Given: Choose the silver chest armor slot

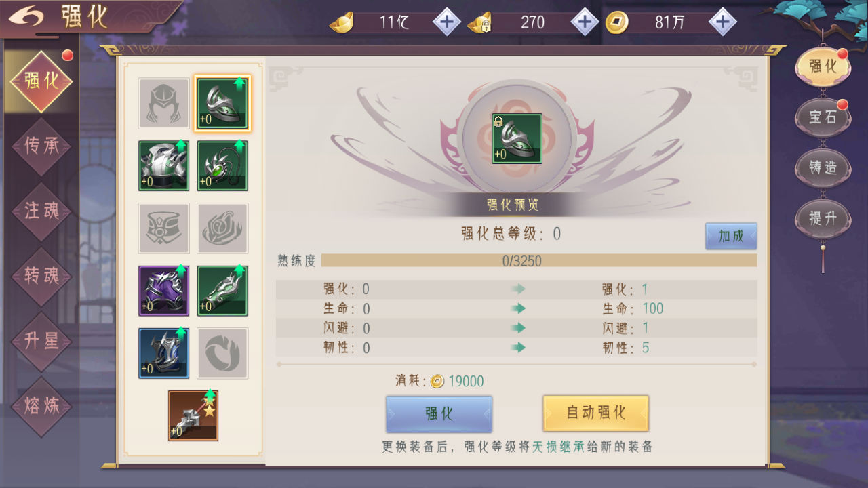Looking at the screenshot, I should (x=163, y=165).
